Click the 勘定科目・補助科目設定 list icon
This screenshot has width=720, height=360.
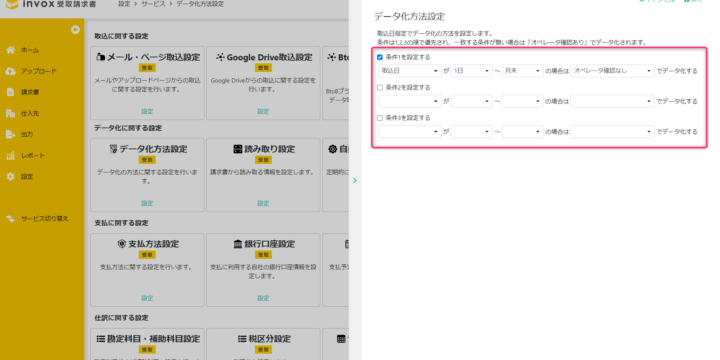[101, 339]
